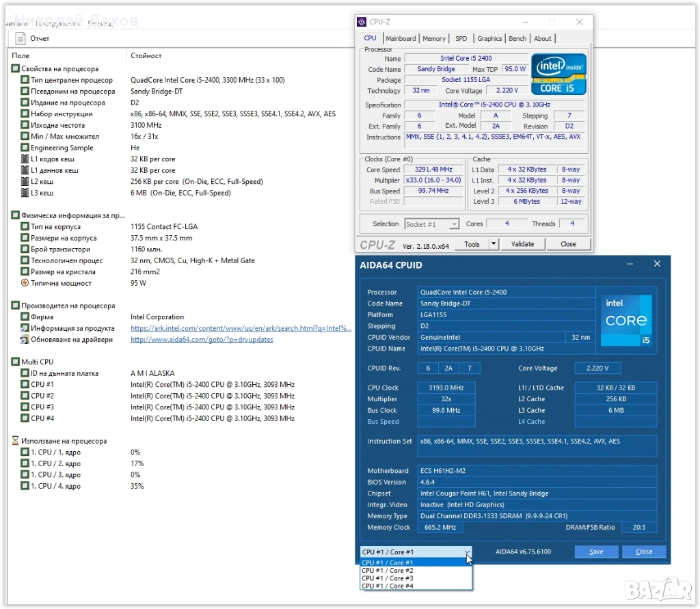Open the Socket #1 selection dropdown
Image resolution: width=700 pixels, height=609 pixels.
[x=431, y=224]
